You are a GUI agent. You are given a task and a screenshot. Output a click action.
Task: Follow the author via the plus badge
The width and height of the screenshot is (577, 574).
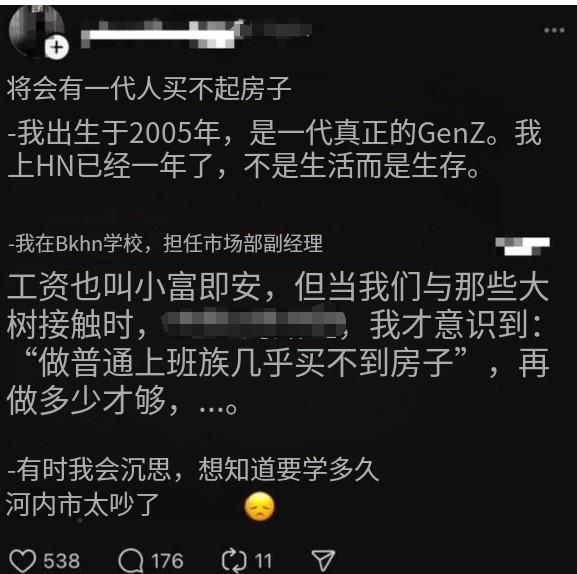(57, 47)
